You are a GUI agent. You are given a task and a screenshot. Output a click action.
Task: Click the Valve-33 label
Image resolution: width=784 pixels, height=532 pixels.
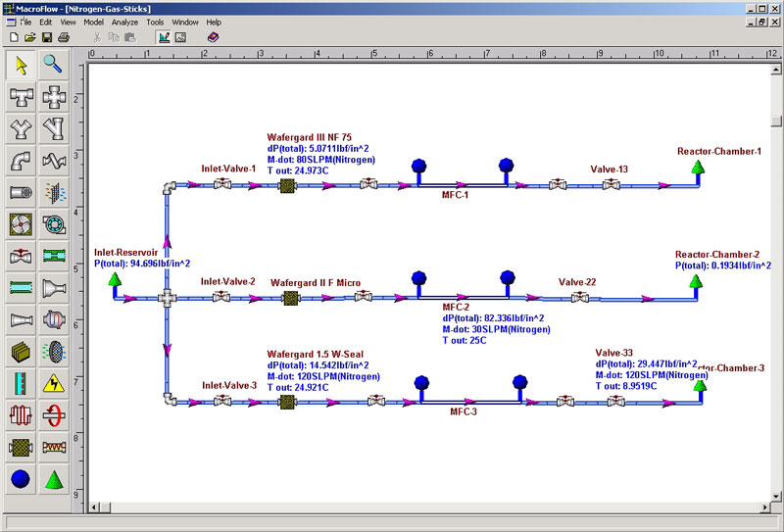[614, 353]
